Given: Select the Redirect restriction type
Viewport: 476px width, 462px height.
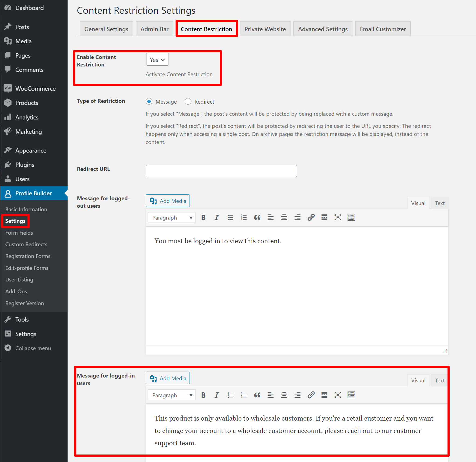Looking at the screenshot, I should coord(188,101).
